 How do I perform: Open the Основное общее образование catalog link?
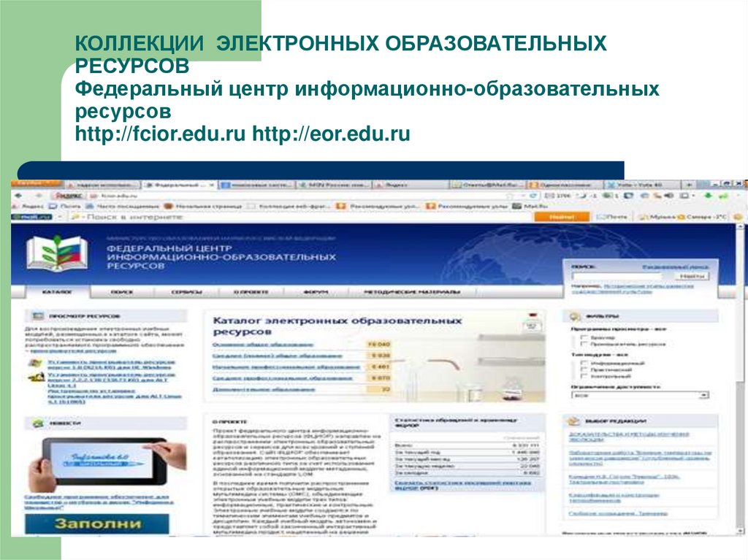(262, 343)
